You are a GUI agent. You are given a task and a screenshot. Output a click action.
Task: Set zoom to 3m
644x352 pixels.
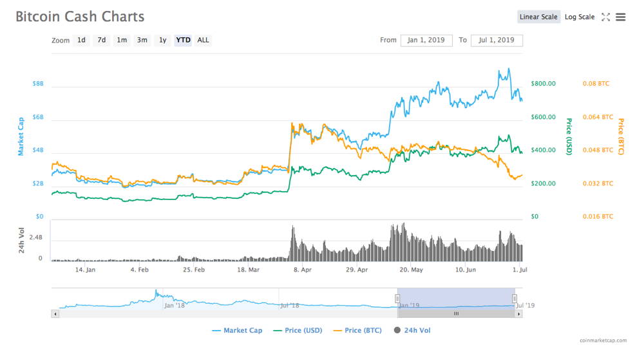(142, 40)
